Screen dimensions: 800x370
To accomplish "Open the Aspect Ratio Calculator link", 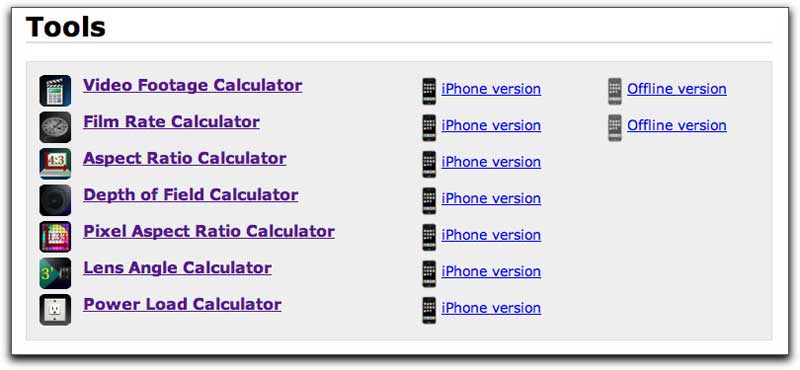I will (x=185, y=158).
